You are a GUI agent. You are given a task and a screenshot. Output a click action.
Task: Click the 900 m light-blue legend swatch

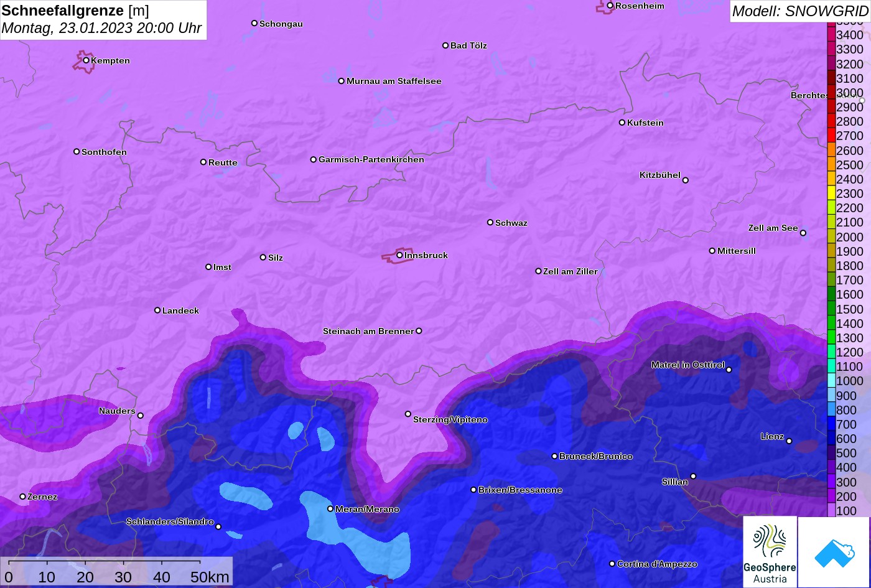831,395
